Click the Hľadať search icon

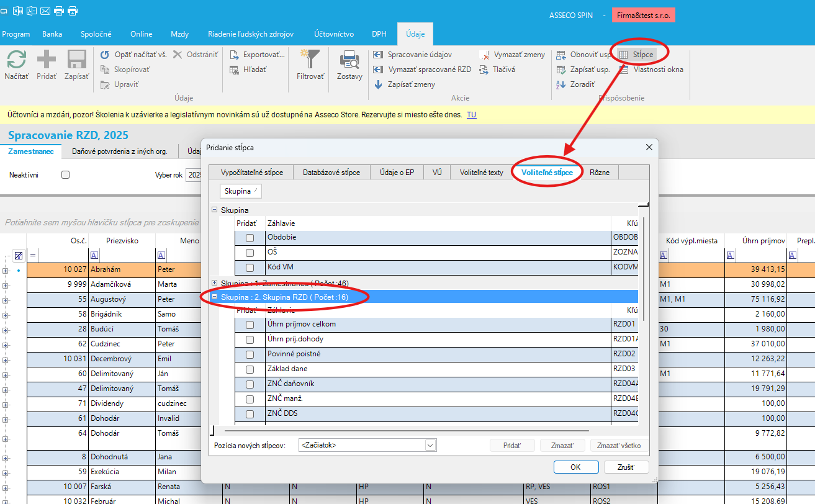235,70
